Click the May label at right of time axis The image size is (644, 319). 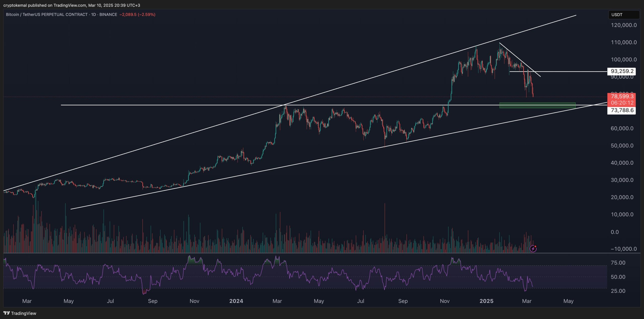click(x=568, y=301)
